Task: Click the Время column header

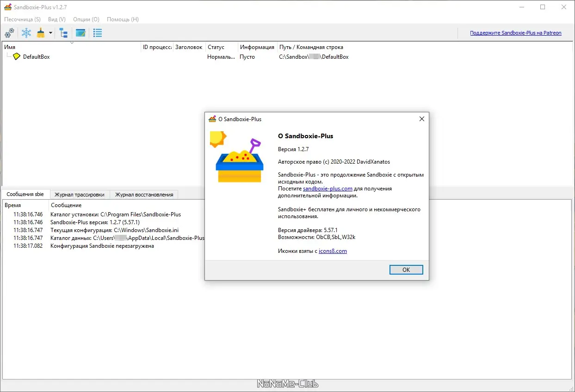Action: [x=25, y=205]
